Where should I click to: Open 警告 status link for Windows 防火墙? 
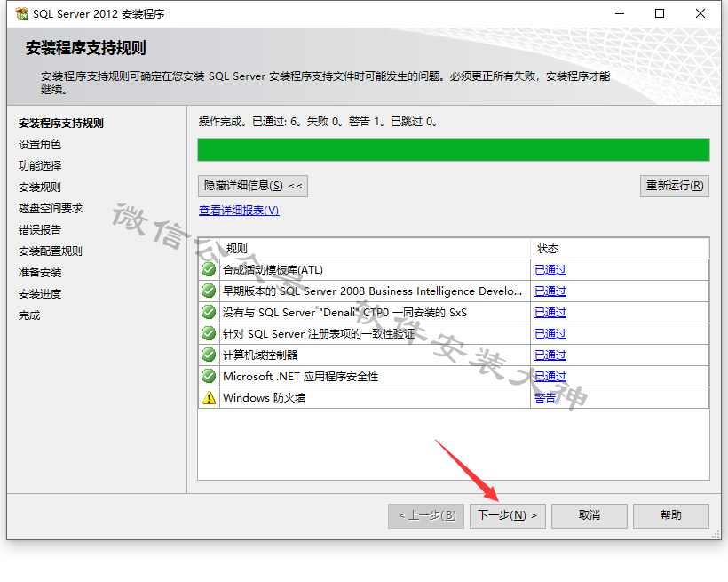545,398
